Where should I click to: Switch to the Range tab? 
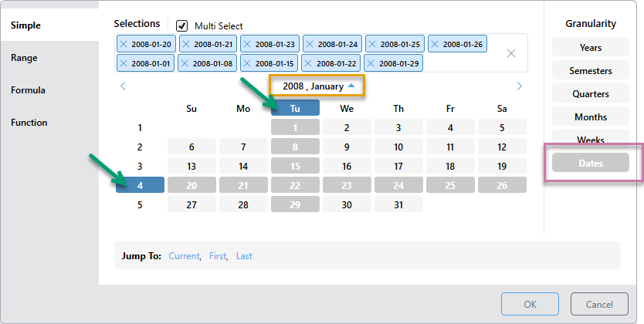pos(24,58)
